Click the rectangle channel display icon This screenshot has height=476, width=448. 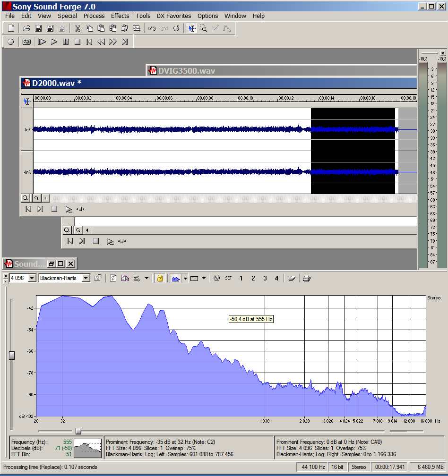(194, 278)
